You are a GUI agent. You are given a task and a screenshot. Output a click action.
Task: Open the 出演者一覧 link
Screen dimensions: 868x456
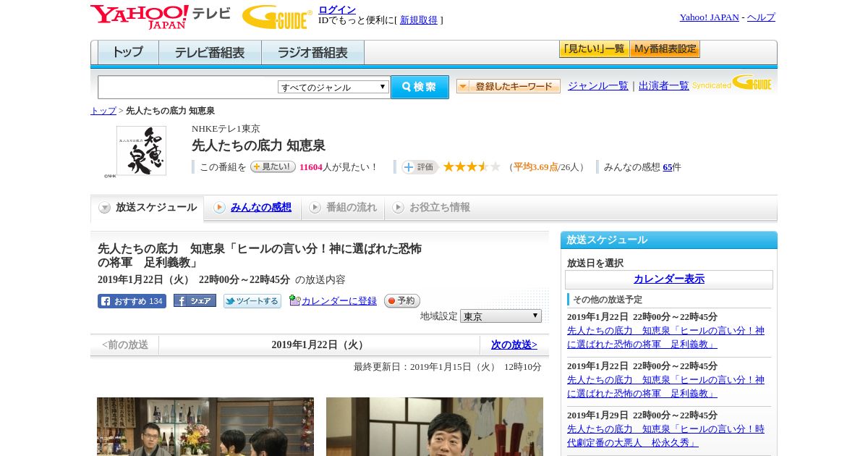(664, 85)
